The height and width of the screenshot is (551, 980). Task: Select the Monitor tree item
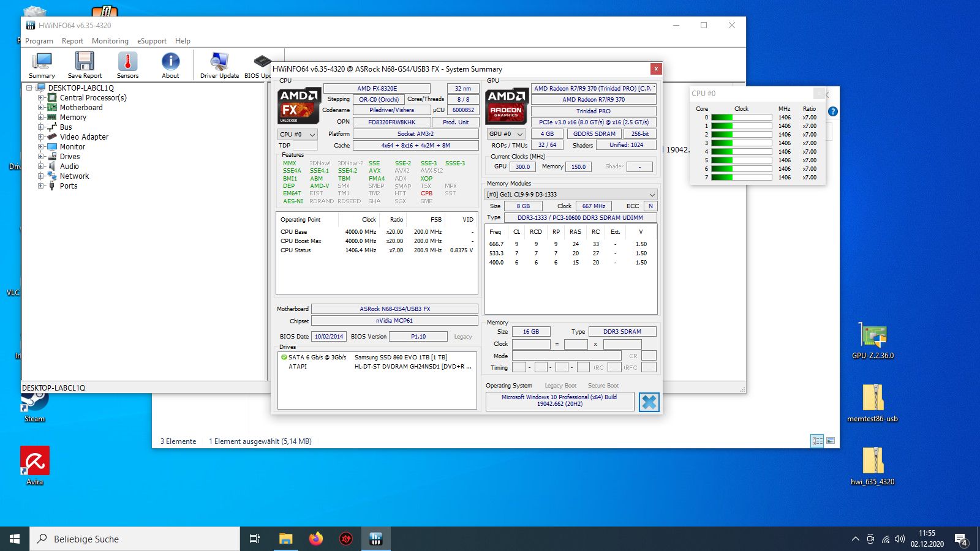(72, 147)
